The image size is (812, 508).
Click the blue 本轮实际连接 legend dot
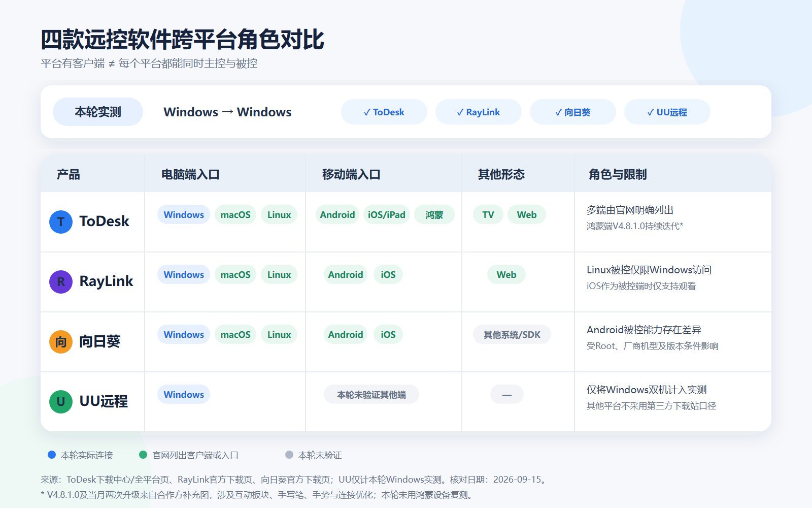point(51,455)
